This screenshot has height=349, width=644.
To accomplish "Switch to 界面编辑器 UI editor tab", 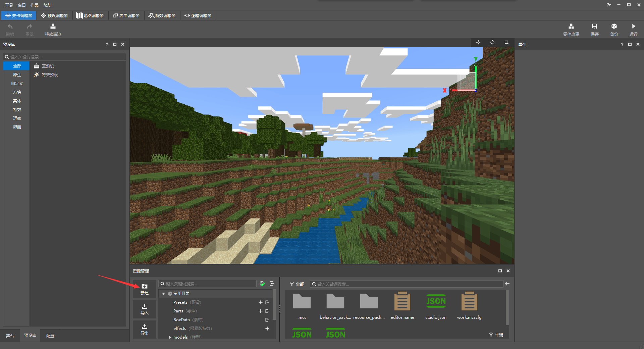I will [x=126, y=15].
